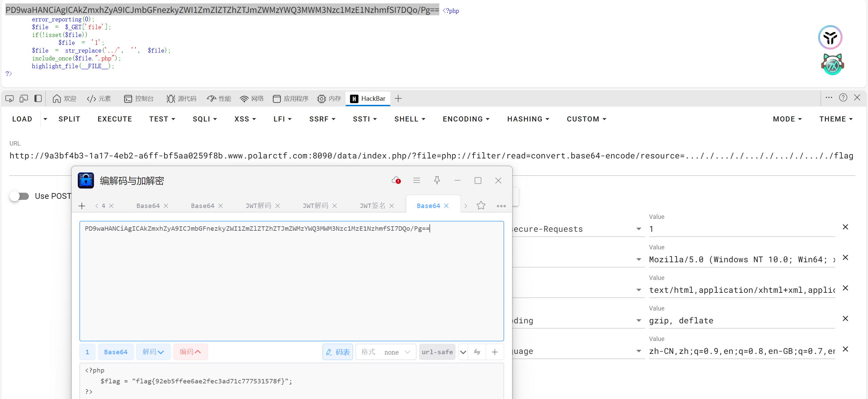Click into the Base64 input text area
The width and height of the screenshot is (868, 399).
(x=291, y=282)
